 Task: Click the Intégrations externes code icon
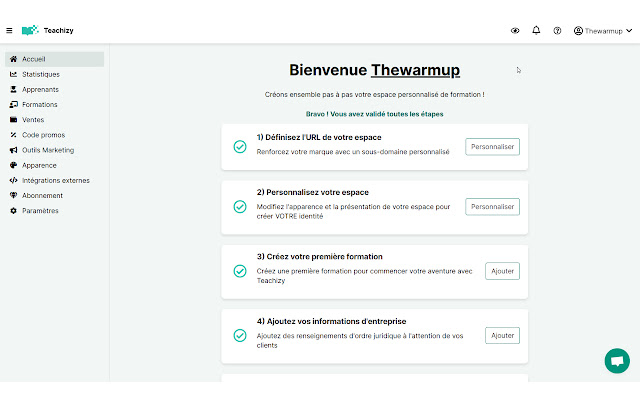(13, 180)
